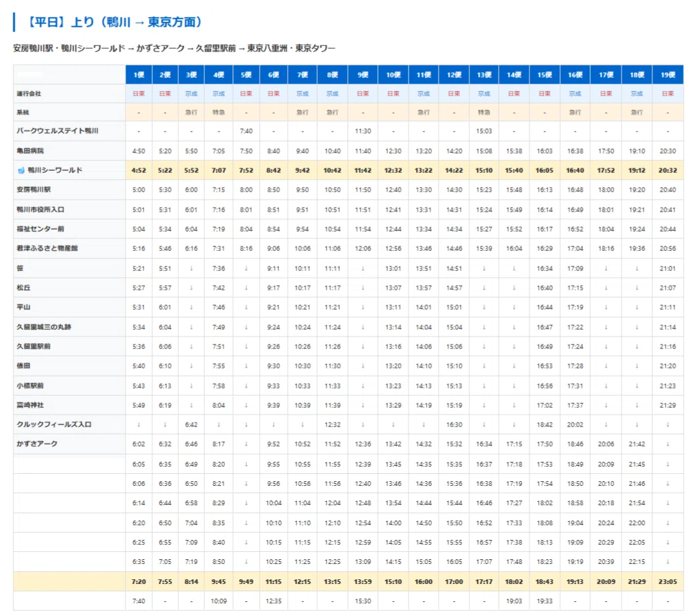The image size is (695, 616).
Task: Click the 鴨川シーワールド stop name
Action: point(55,170)
